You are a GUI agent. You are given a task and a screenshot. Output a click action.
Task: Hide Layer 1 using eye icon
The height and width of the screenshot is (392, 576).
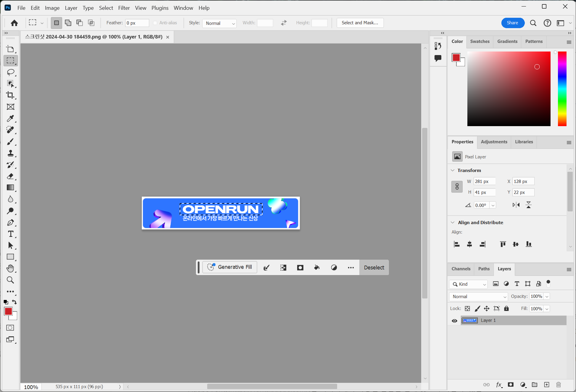454,321
